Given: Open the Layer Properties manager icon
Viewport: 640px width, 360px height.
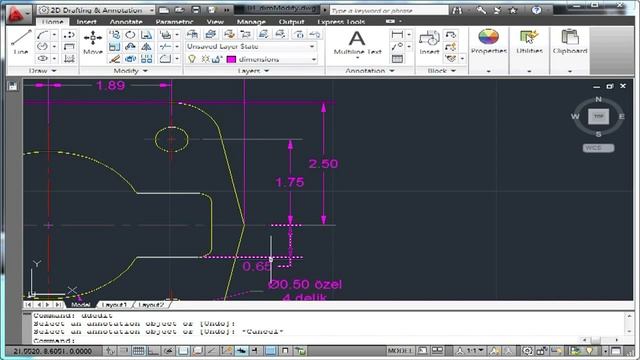Looking at the screenshot, I should (x=192, y=34).
